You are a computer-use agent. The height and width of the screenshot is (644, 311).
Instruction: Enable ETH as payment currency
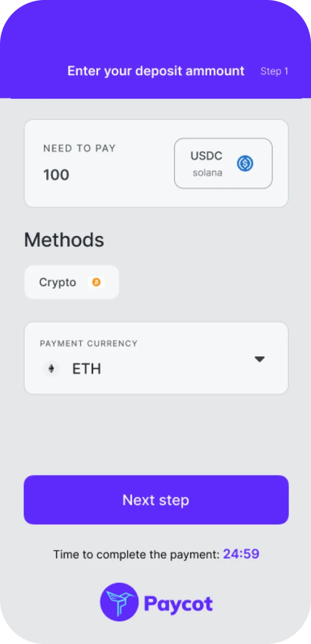87,368
